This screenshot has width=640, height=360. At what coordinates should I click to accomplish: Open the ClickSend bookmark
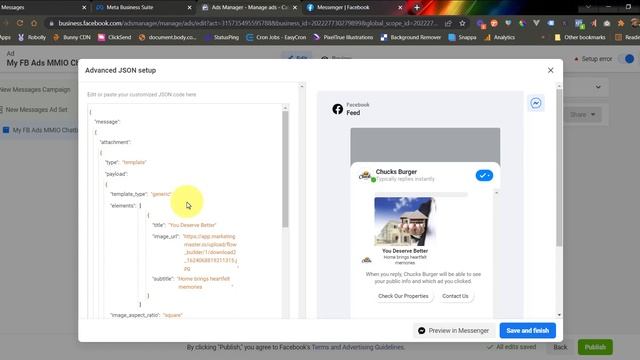coord(115,37)
